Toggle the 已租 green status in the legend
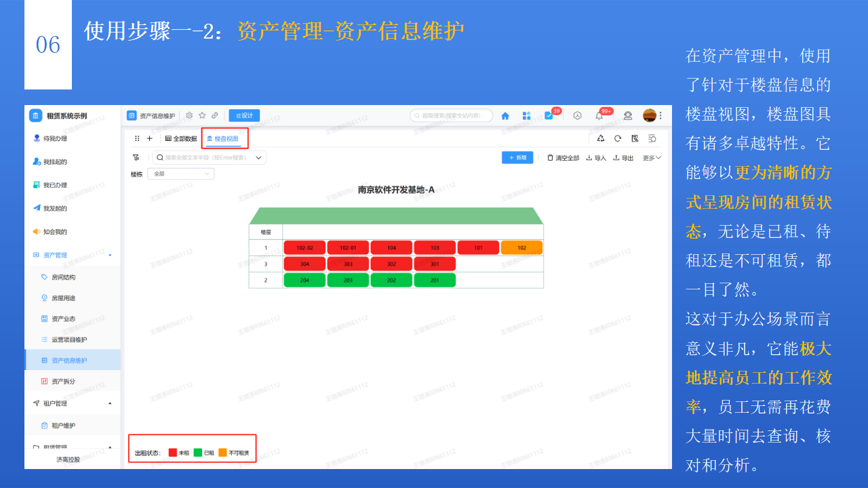The image size is (868, 488). [199, 452]
